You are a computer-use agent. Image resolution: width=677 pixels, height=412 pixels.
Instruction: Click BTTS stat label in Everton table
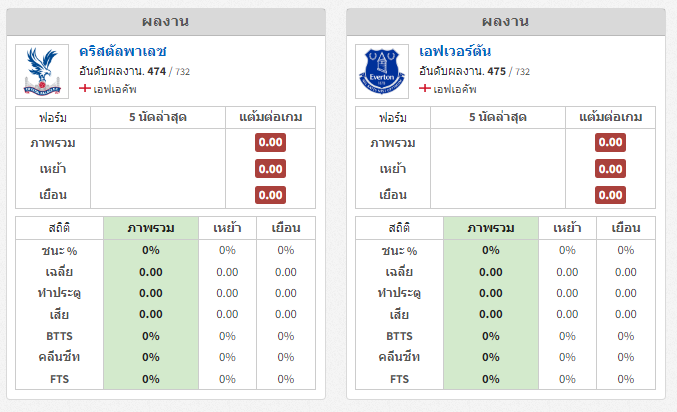click(399, 336)
